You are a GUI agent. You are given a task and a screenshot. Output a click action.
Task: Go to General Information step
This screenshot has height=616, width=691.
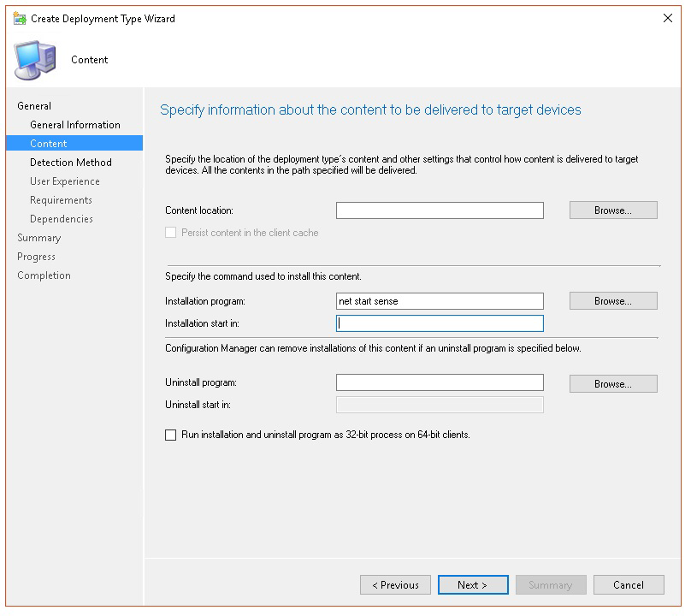(75, 125)
